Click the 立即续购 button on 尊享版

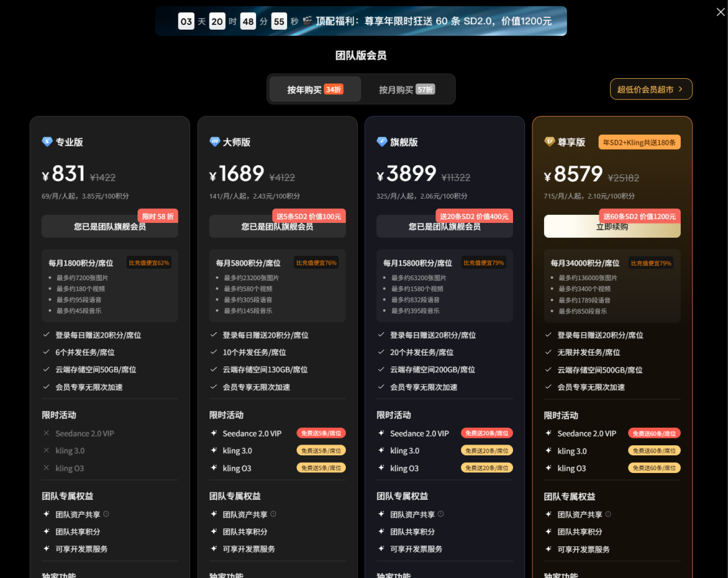tap(612, 226)
